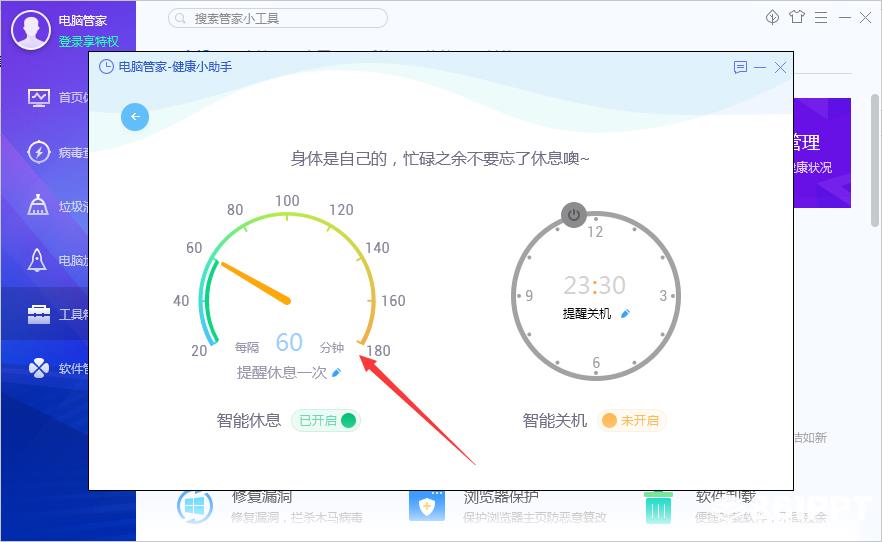
Task: Edit the shutdown reminder time pencil icon
Action: pos(625,314)
